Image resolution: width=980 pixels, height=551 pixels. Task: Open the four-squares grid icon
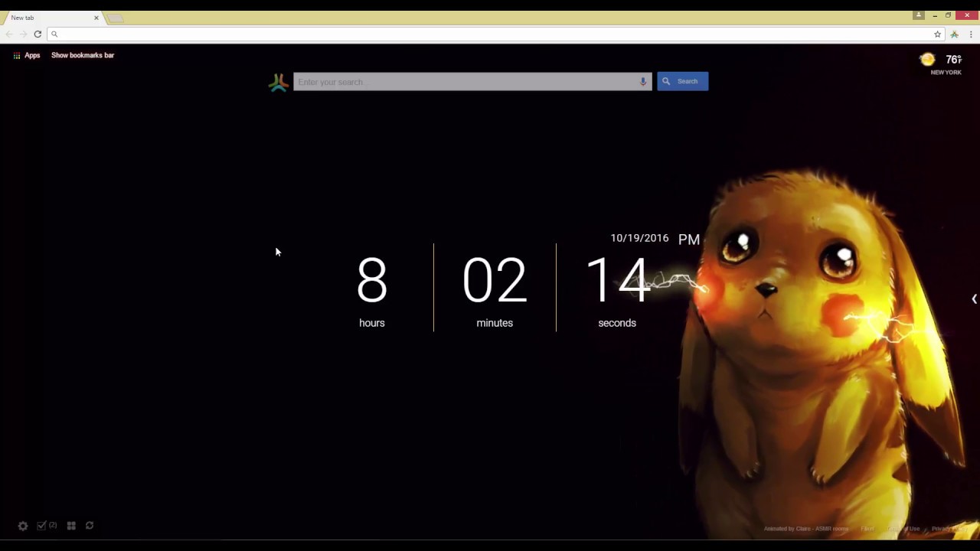coord(71,526)
